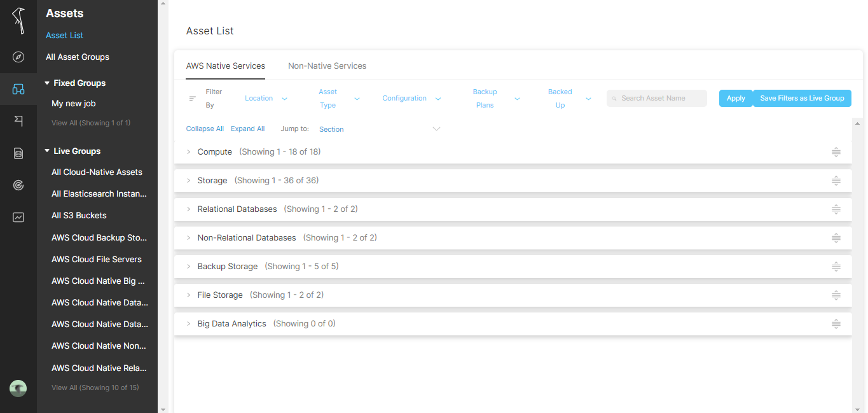Collapse the Live Groups triangle

(47, 151)
